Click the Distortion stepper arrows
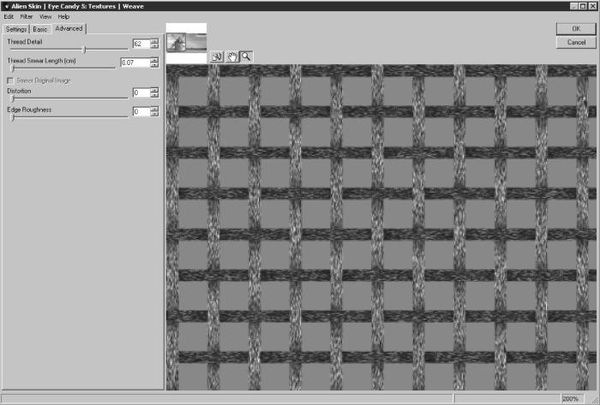Viewport: 600px width, 405px height. 155,93
